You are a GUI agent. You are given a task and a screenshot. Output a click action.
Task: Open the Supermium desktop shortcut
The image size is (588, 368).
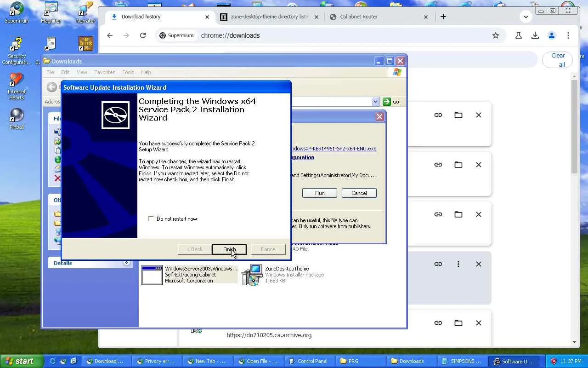tap(17, 12)
